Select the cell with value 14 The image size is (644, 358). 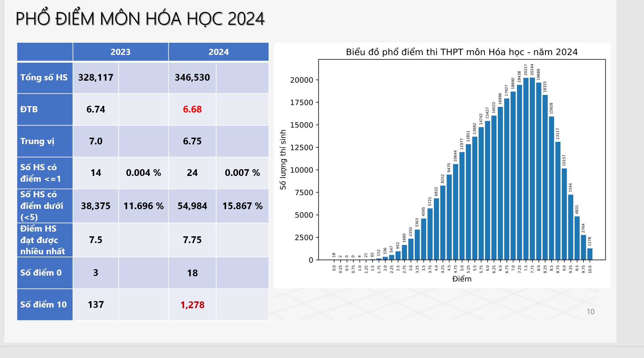tap(96, 173)
